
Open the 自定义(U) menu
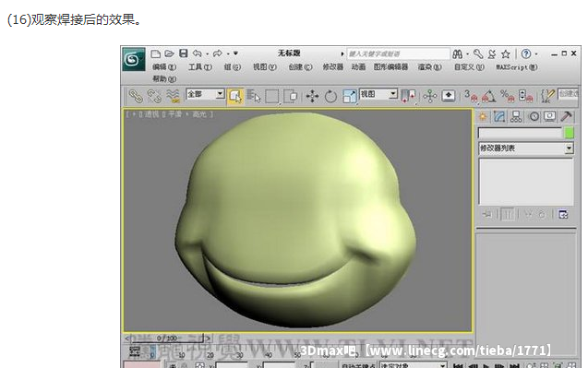[469, 67]
